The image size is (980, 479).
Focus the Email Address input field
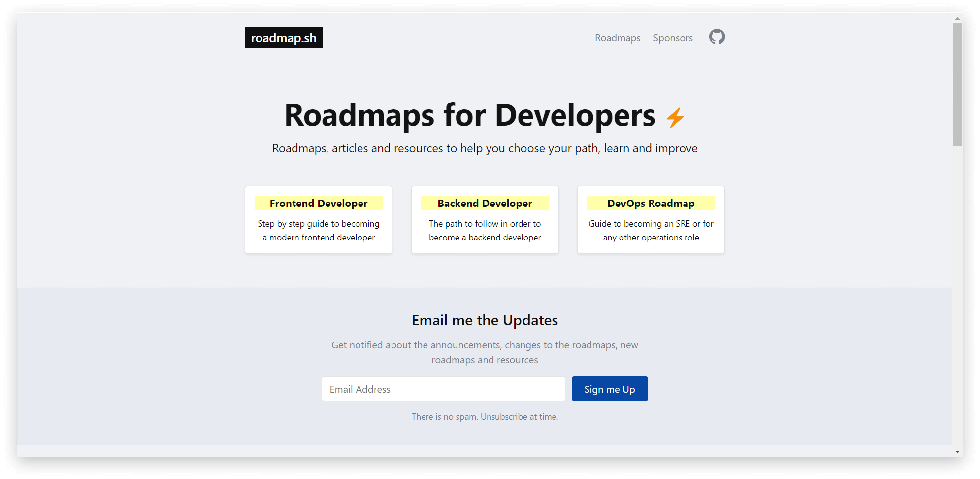(443, 389)
